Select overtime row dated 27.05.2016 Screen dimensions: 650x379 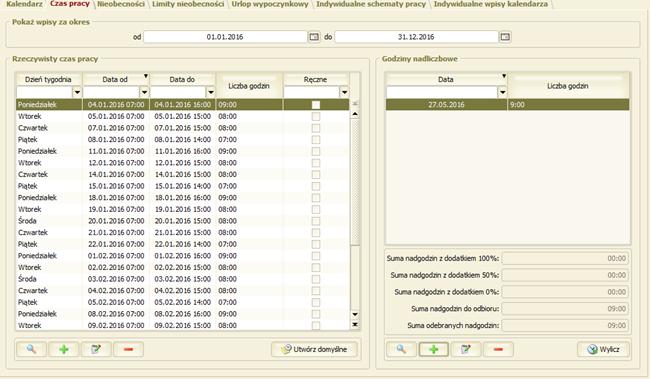(507, 105)
